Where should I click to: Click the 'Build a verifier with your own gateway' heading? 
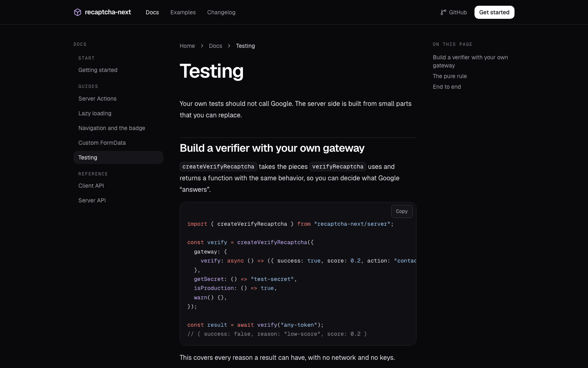pyautogui.click(x=272, y=148)
